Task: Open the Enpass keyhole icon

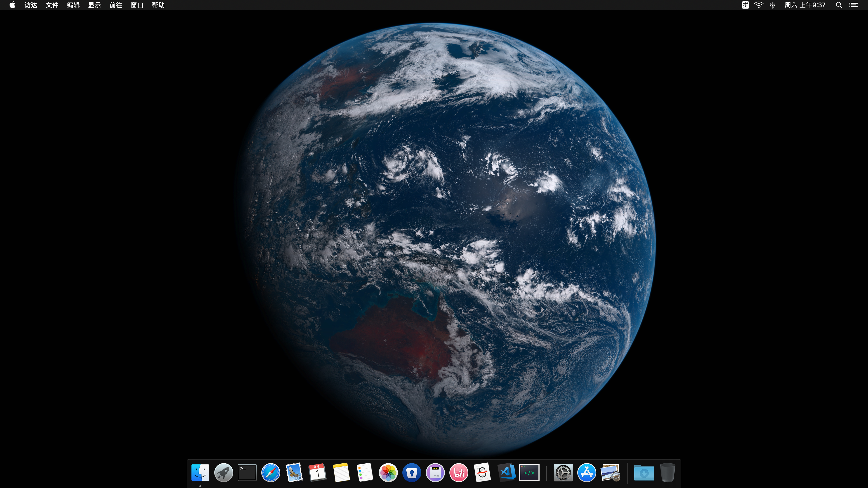Action: pos(412,472)
